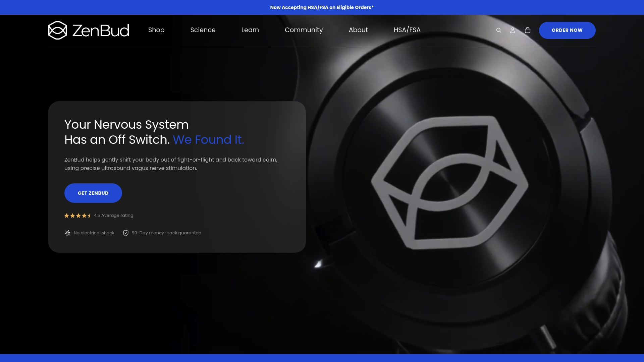Viewport: 644px width, 362px height.
Task: Open the HSA/FSA menu item
Action: 407,30
